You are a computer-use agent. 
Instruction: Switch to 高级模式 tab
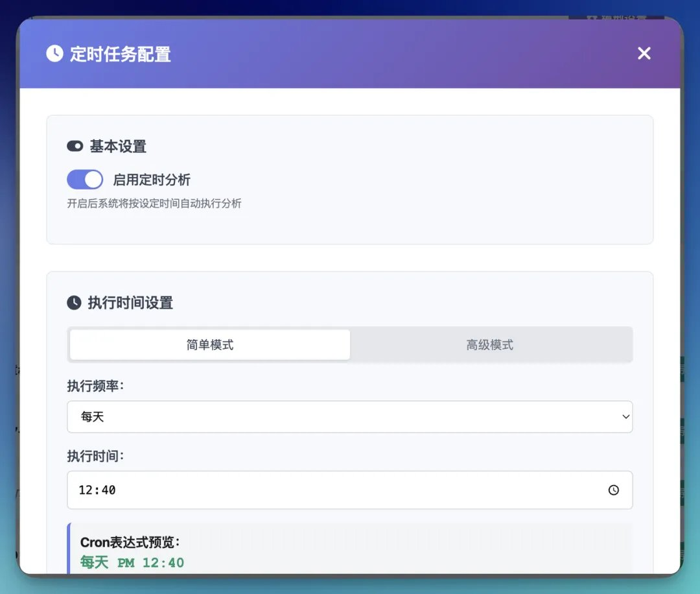pyautogui.click(x=490, y=345)
